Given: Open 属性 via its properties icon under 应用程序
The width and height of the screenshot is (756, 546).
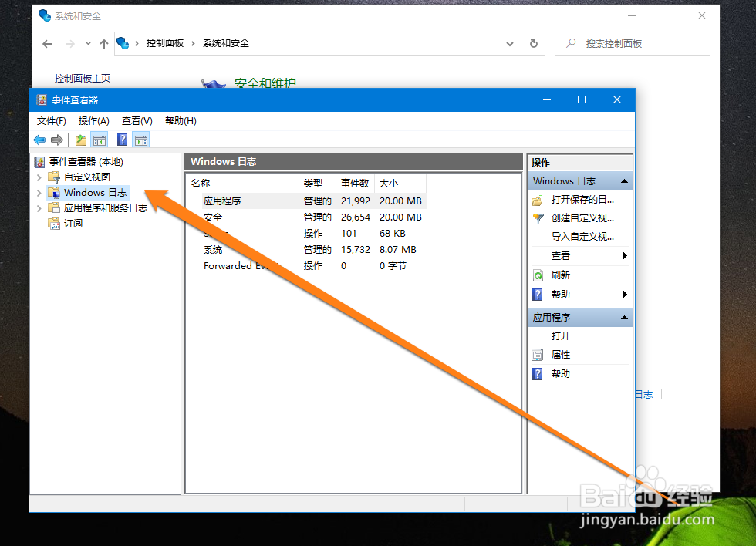Looking at the screenshot, I should pyautogui.click(x=538, y=353).
